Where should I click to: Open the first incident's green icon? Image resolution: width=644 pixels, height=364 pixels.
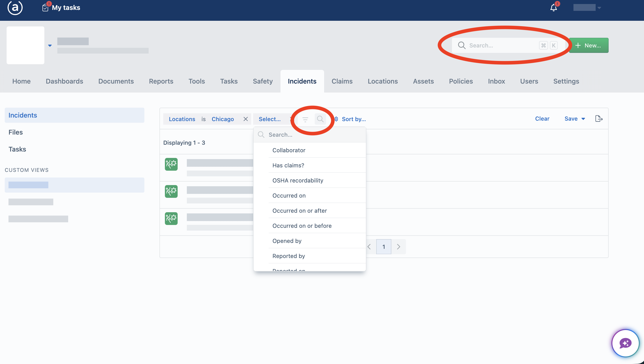click(x=171, y=164)
